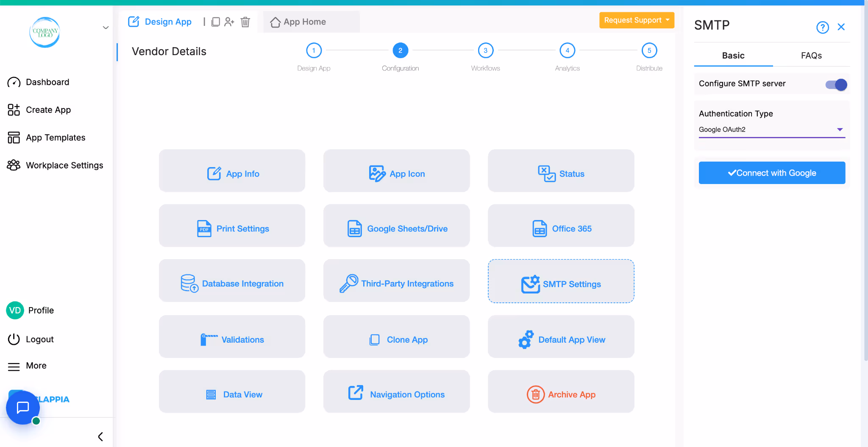Viewport: 868px width, 447px height.
Task: Click App Home navigation link
Action: (x=304, y=22)
